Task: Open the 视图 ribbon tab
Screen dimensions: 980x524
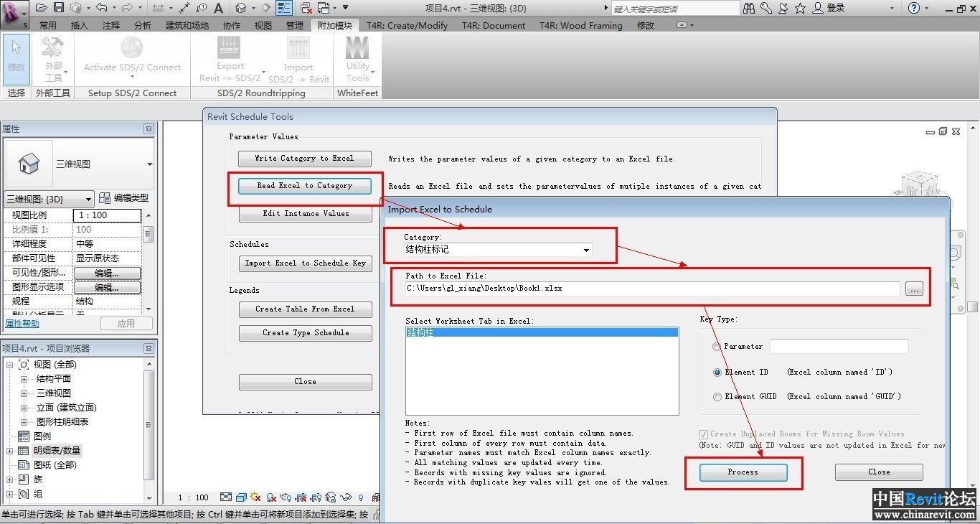Action: (x=263, y=25)
